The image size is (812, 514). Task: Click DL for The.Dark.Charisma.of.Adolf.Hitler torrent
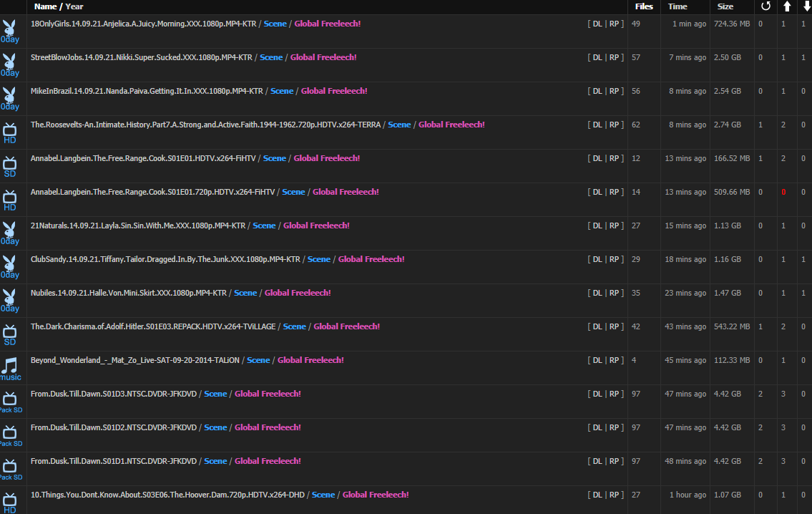(x=597, y=326)
